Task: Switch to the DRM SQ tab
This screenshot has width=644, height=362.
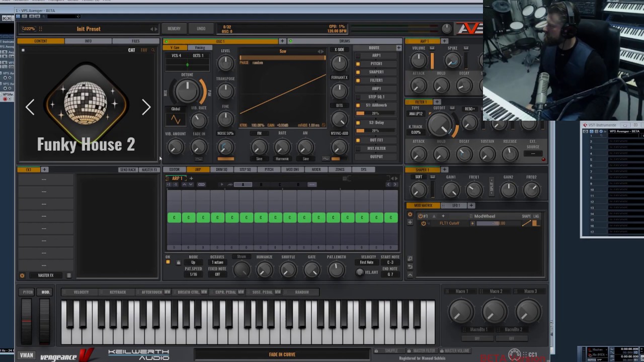Action: click(221, 169)
